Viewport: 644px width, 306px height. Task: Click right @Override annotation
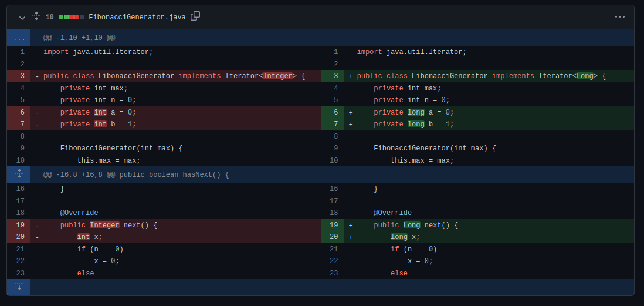tap(392, 213)
